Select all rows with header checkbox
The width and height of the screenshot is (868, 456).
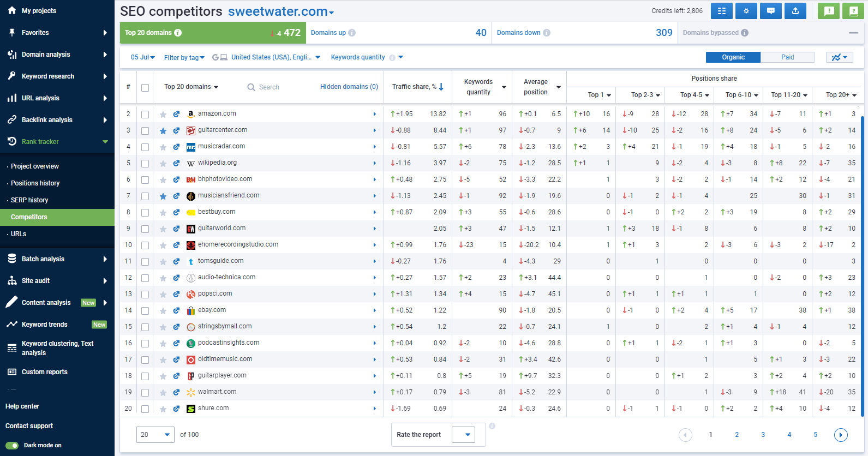click(145, 88)
